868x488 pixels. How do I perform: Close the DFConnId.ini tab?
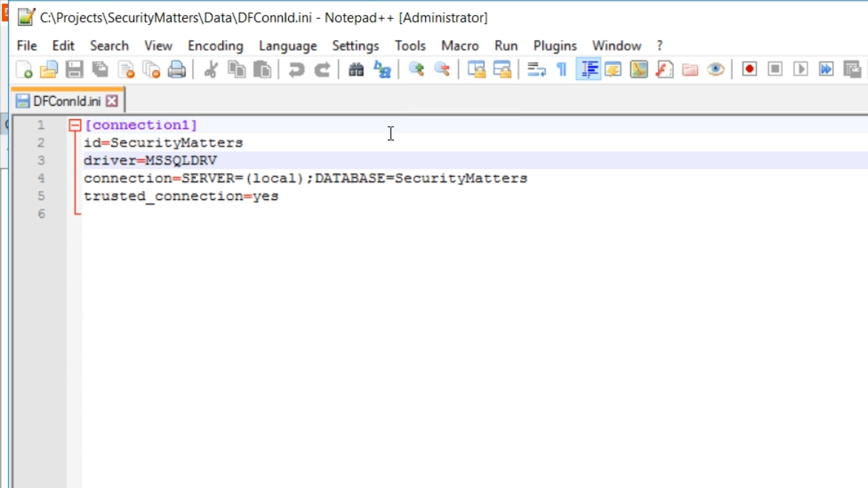(x=112, y=101)
